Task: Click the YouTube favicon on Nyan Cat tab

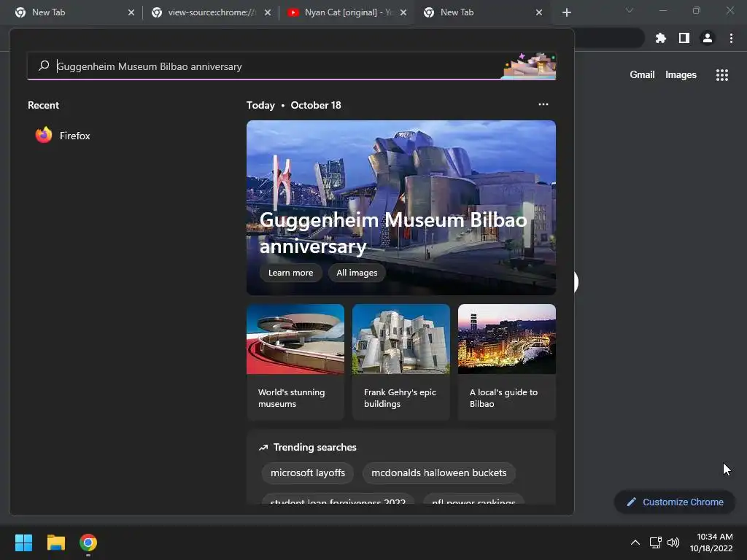Action: point(293,12)
